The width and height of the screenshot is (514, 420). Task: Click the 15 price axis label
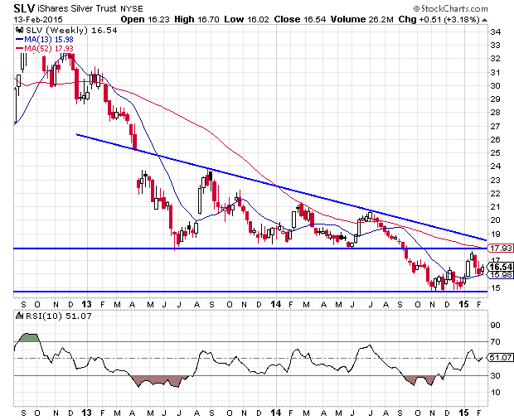[495, 287]
